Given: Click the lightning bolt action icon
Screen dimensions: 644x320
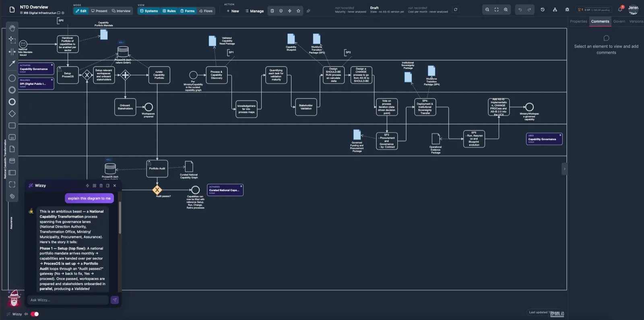Looking at the screenshot, I should pos(290,11).
